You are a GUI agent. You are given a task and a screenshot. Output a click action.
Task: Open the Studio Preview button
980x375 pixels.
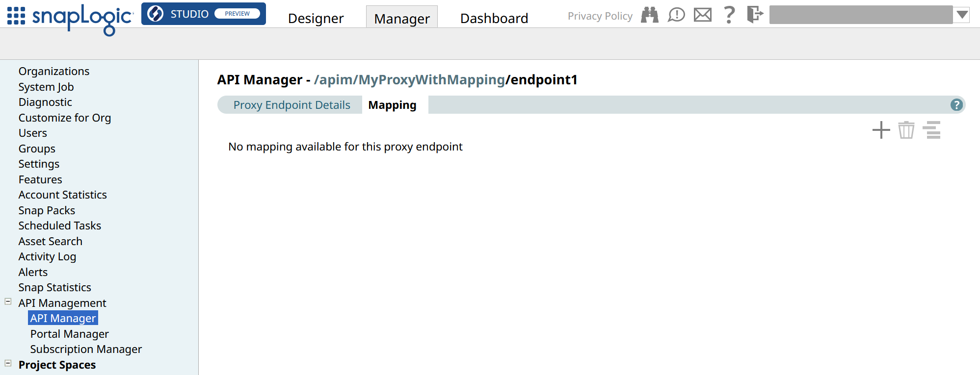(x=204, y=14)
